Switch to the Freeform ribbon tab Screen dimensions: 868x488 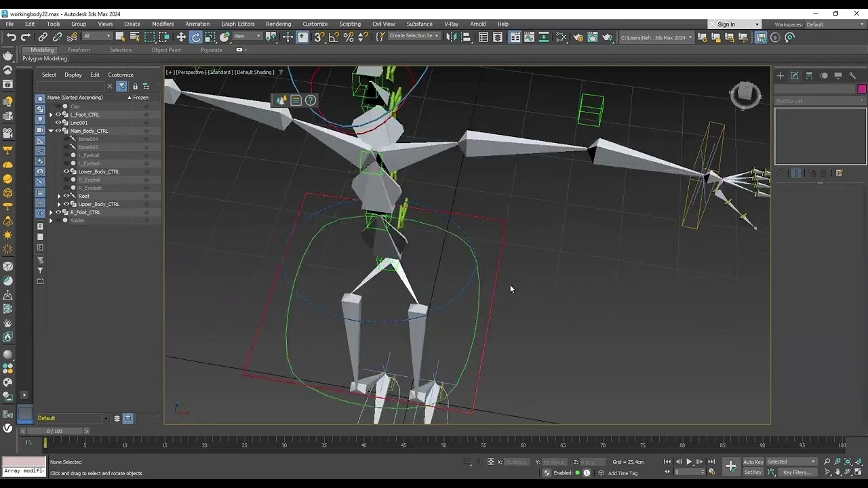point(79,49)
